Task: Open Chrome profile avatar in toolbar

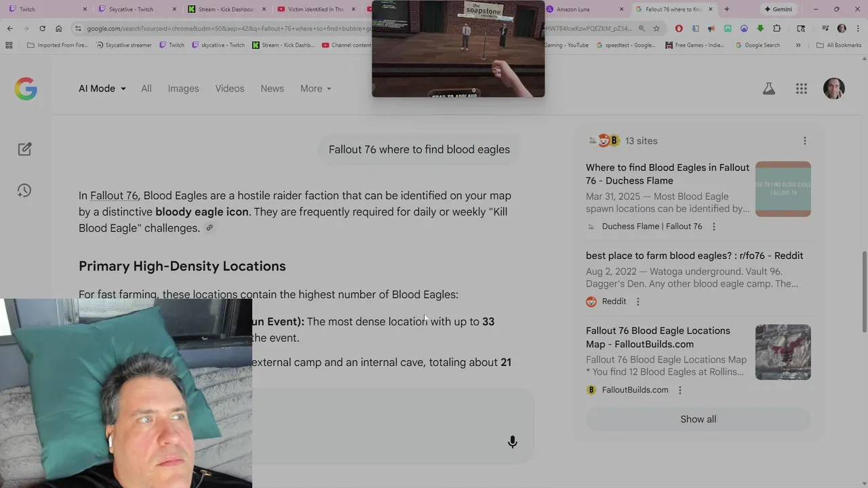Action: 842,28
